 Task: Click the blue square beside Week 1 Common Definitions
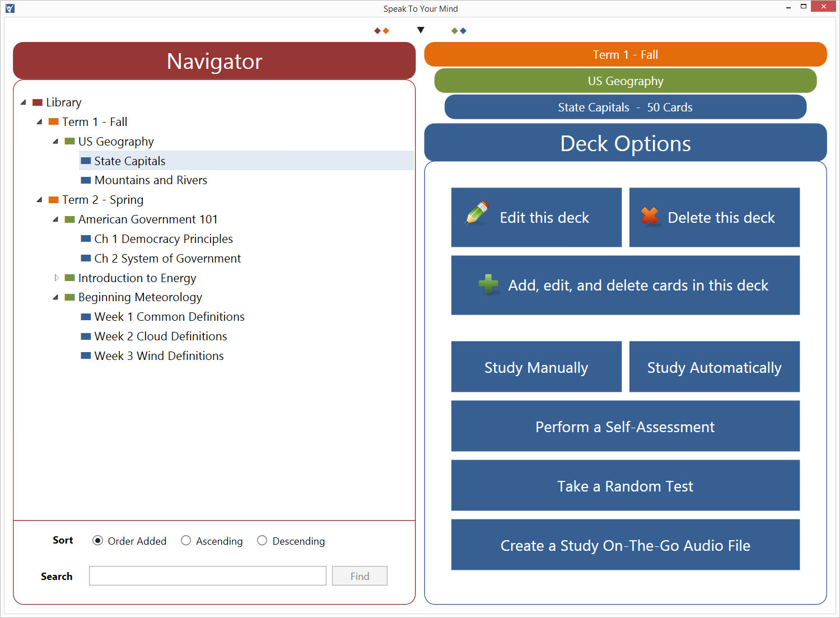[86, 317]
